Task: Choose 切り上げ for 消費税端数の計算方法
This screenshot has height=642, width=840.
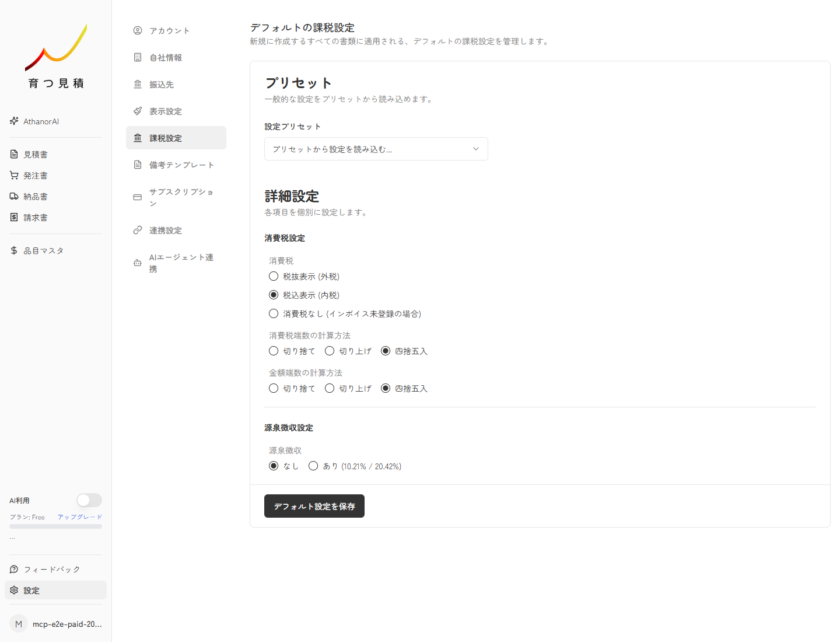Action: click(x=330, y=351)
